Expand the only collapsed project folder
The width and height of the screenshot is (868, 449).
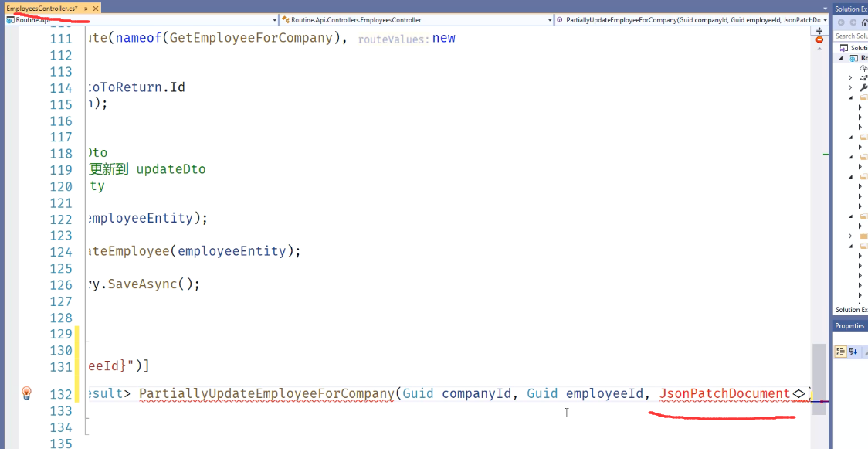[850, 236]
